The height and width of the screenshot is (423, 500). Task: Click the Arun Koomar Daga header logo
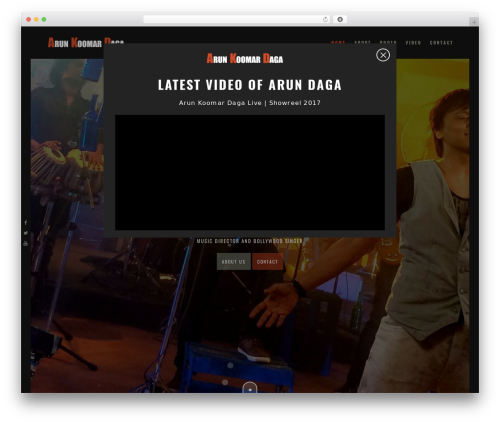click(x=86, y=43)
